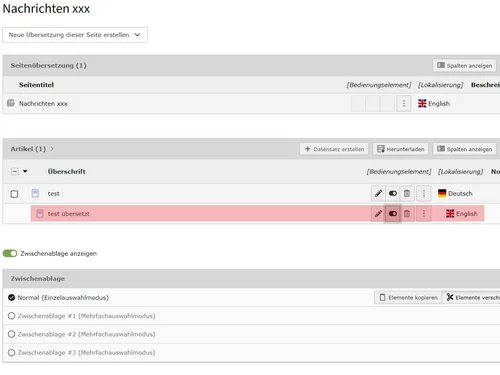The image size is (500, 375).
Task: Toggle visibility of the German "test" record
Action: point(393,193)
